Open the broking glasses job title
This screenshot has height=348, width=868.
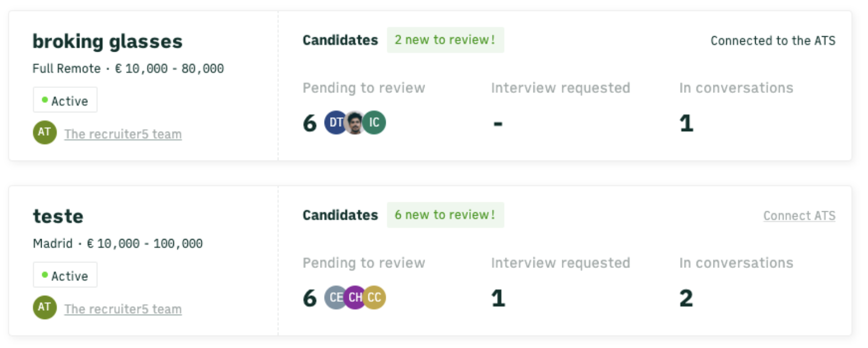(107, 41)
